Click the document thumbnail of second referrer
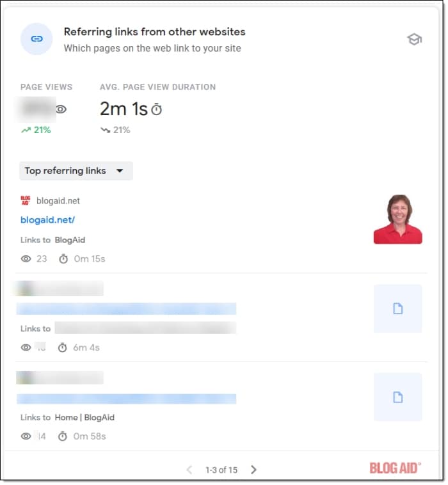 pos(397,309)
